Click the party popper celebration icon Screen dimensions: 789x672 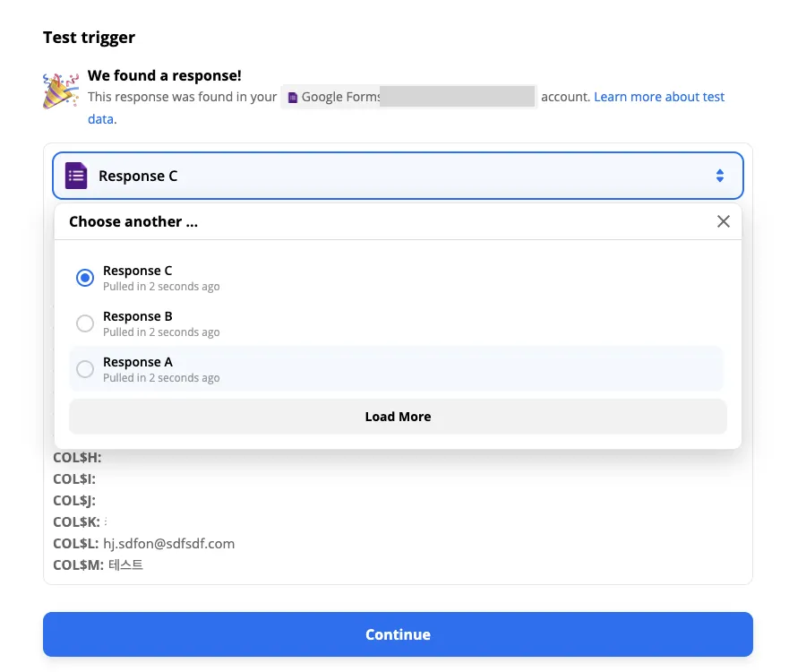[x=60, y=90]
